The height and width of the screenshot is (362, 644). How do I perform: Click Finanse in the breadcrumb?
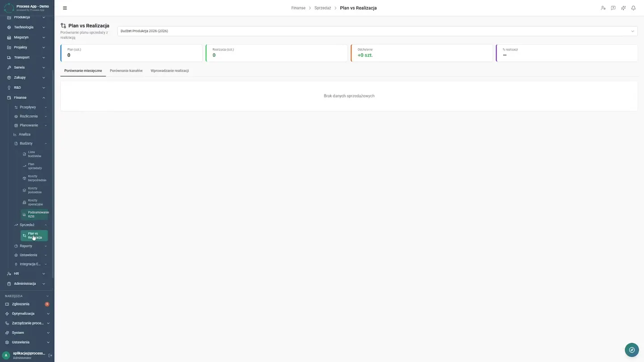coord(298,8)
